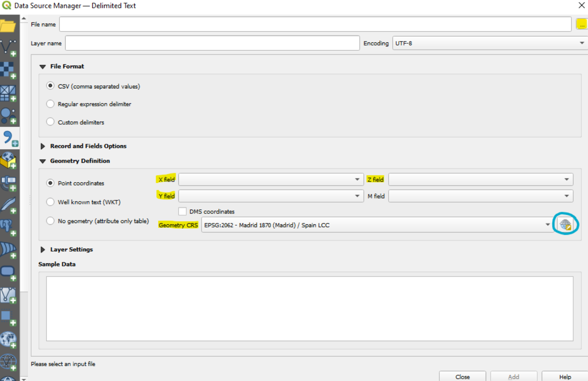
Task: Select the Mesh layer source icon
Action: [8, 93]
